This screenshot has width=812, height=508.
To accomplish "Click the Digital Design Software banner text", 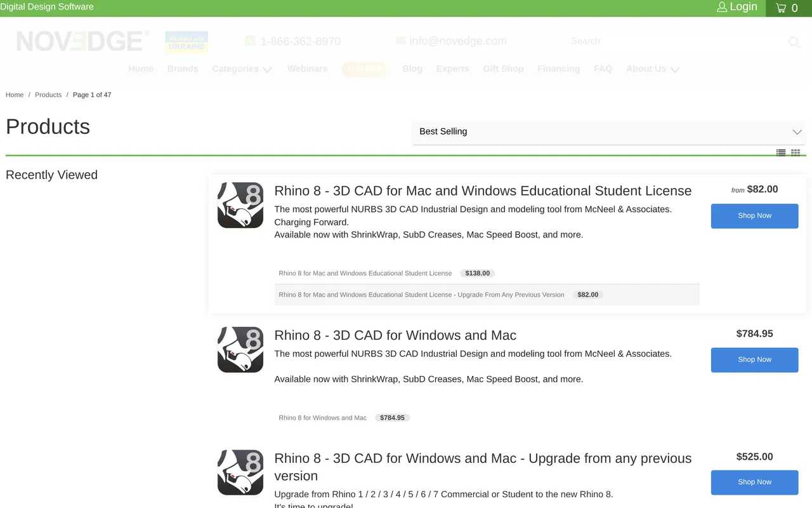I will point(47,7).
